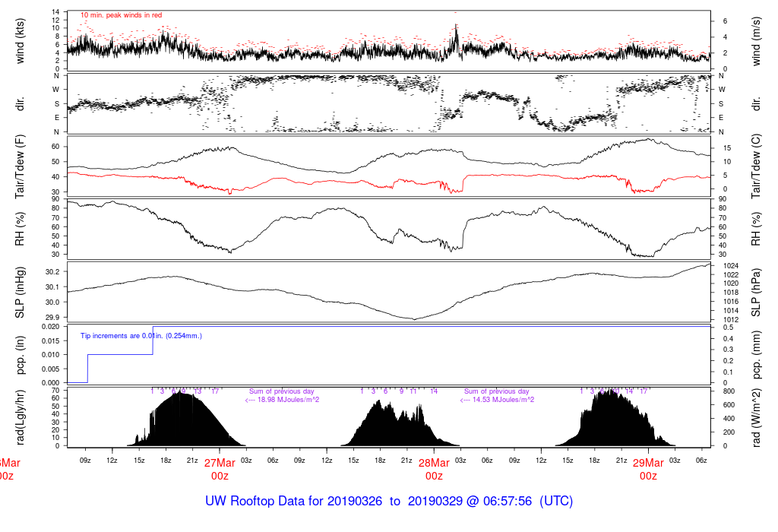Click the '600' tick on W/m^2 axis
778x532 pixels.
click(x=729, y=405)
